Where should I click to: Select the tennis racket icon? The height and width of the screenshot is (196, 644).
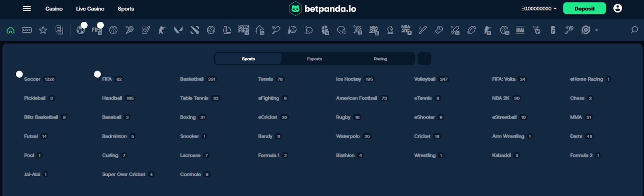point(130,30)
